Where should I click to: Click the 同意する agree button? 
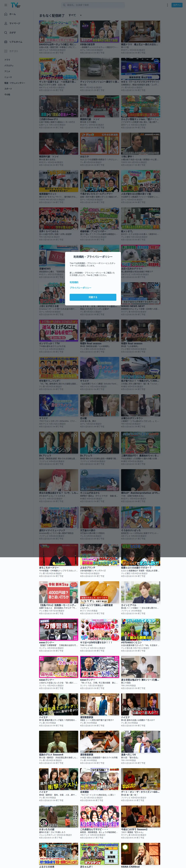(93, 297)
